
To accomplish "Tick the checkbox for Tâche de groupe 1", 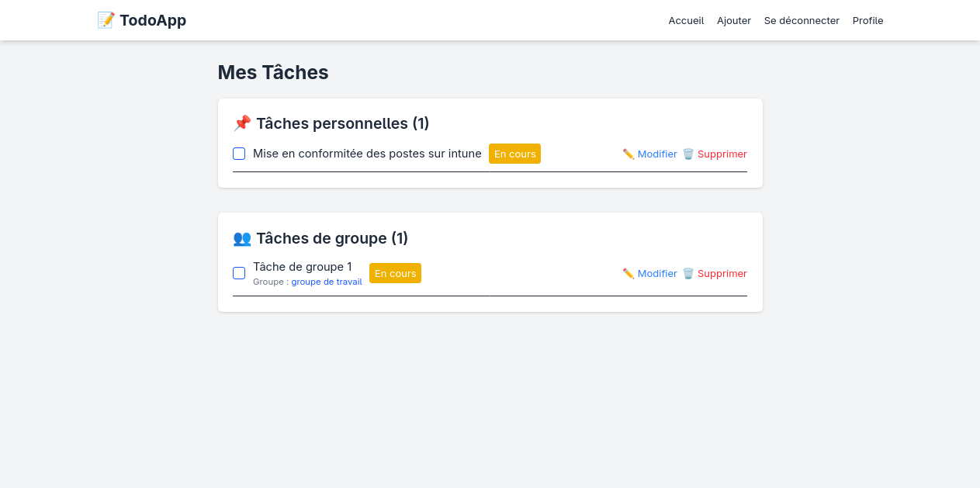I will [239, 273].
